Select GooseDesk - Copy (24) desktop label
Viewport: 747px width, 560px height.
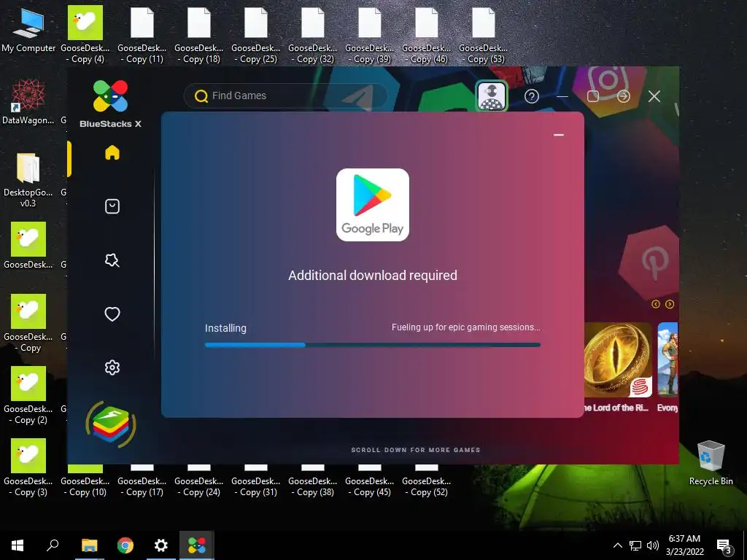198,486
